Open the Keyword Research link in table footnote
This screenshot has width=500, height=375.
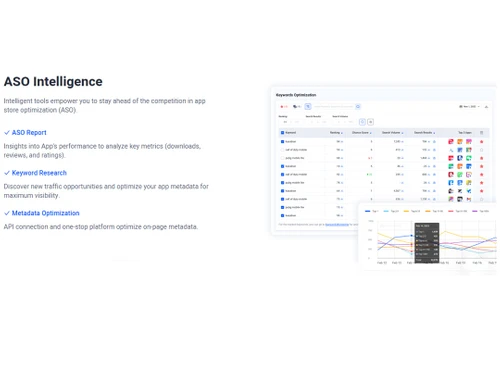(337, 225)
